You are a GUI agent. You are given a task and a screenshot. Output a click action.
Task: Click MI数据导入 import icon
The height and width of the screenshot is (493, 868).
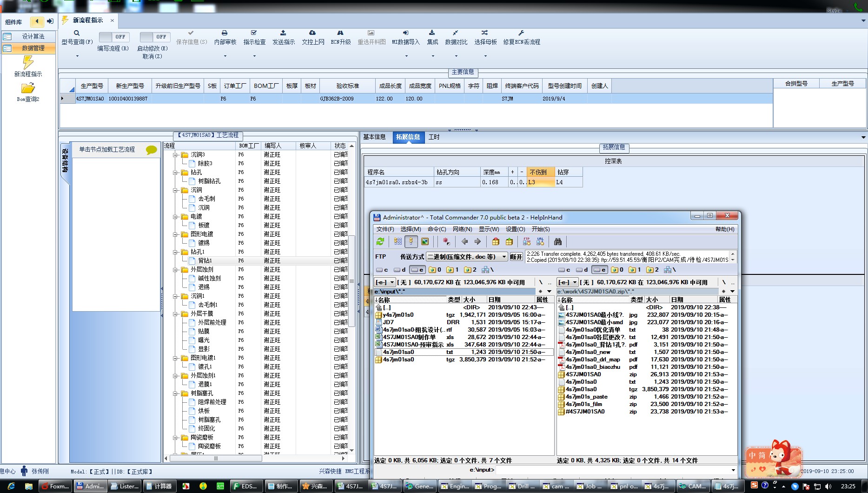point(405,33)
